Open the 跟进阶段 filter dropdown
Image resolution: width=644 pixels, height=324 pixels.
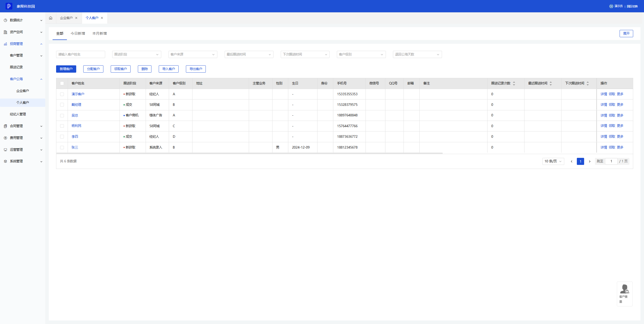136,55
